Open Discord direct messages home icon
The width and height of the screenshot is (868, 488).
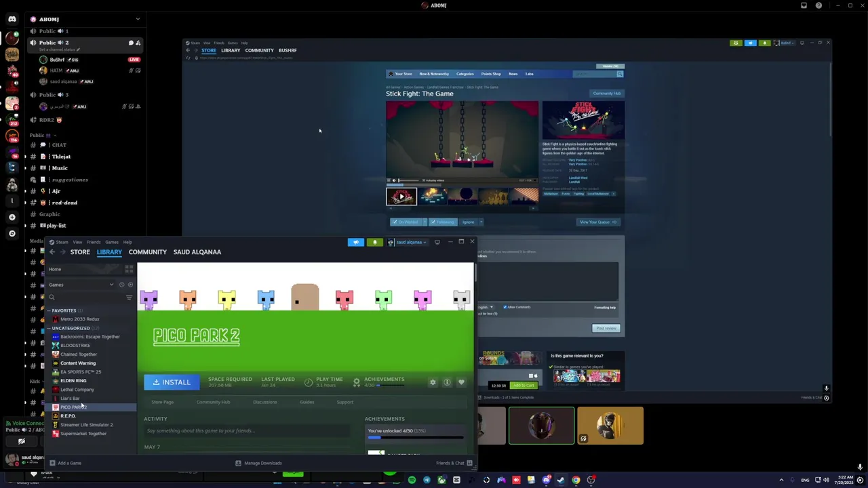point(12,19)
